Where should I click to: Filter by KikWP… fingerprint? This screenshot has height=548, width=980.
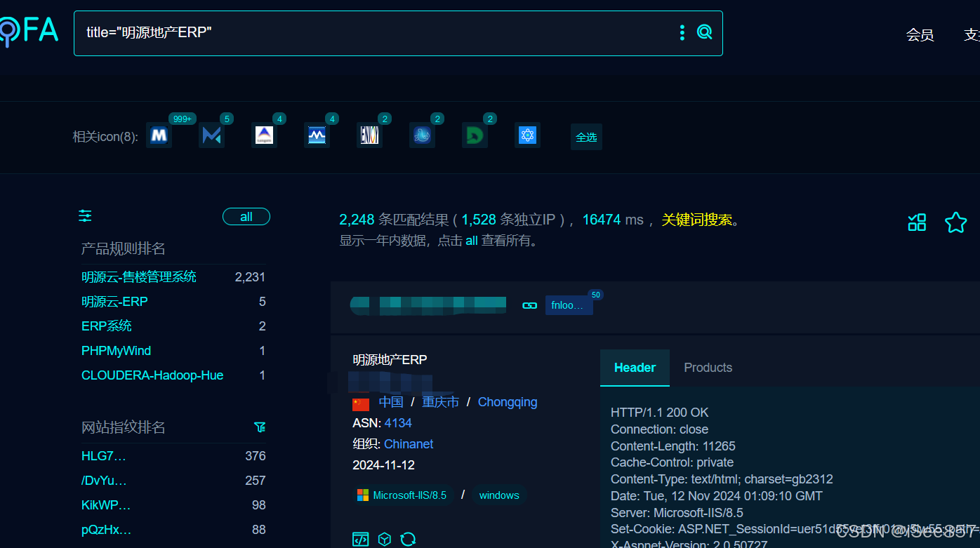(x=106, y=505)
